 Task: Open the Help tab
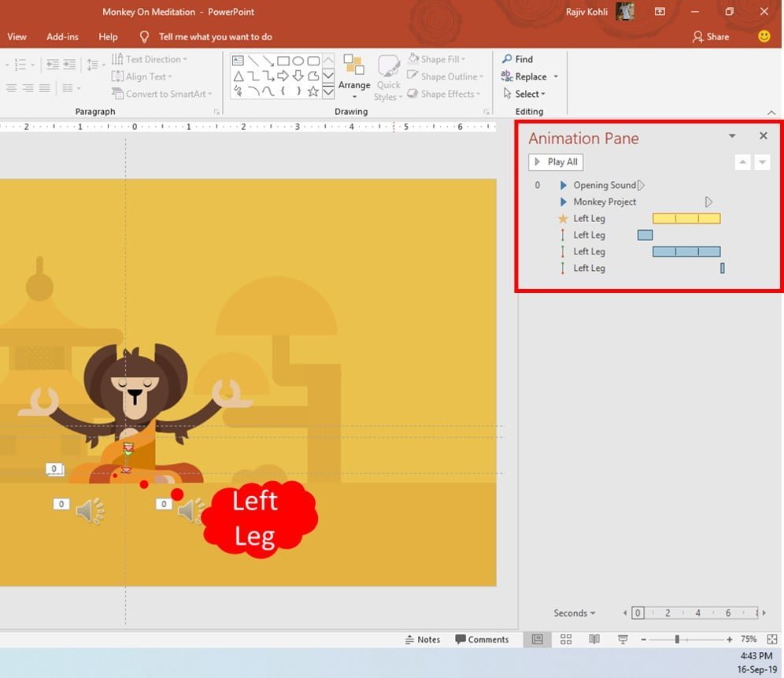108,36
